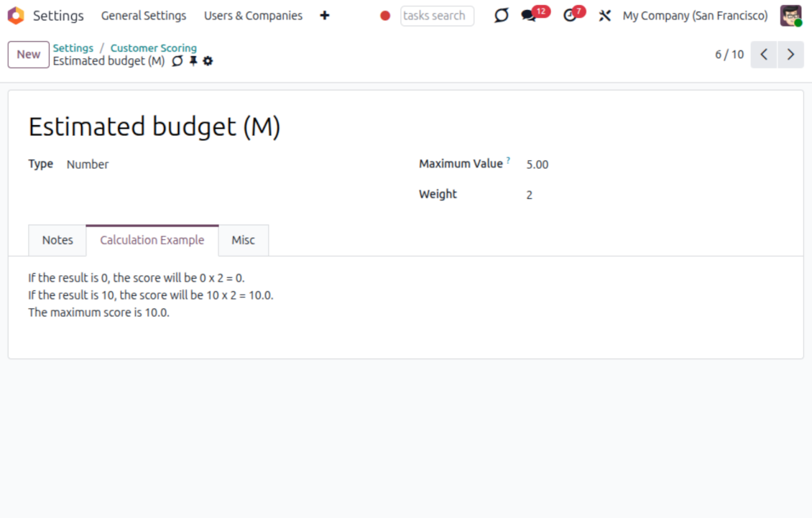The width and height of the screenshot is (812, 518).
Task: Switch to the Notes tab
Action: 57,240
